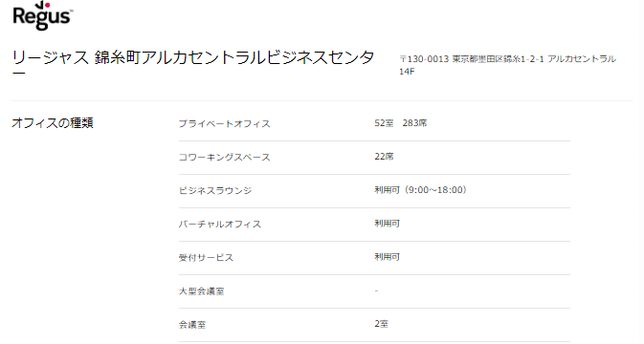Click the ビジネスラウンジ row label
644x344 pixels.
coord(215,191)
